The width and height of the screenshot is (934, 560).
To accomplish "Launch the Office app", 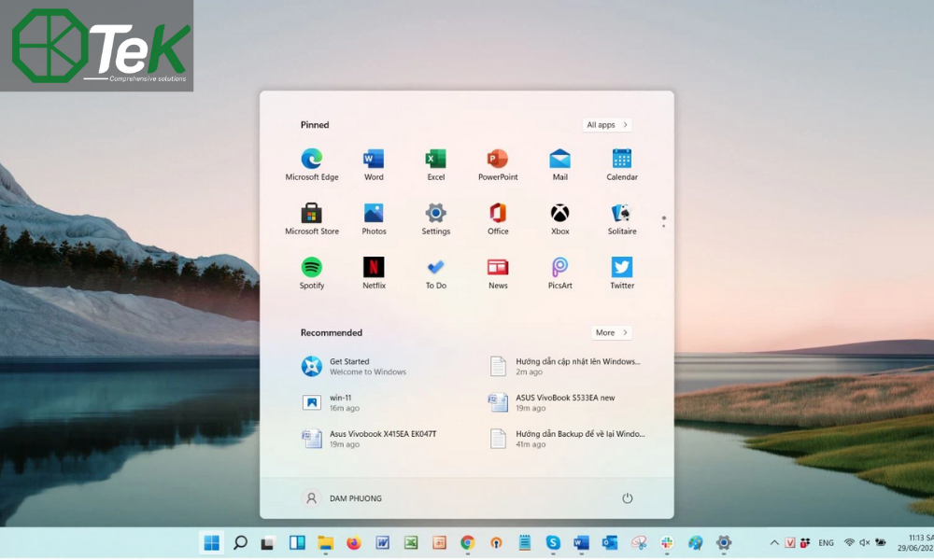I will [x=498, y=218].
